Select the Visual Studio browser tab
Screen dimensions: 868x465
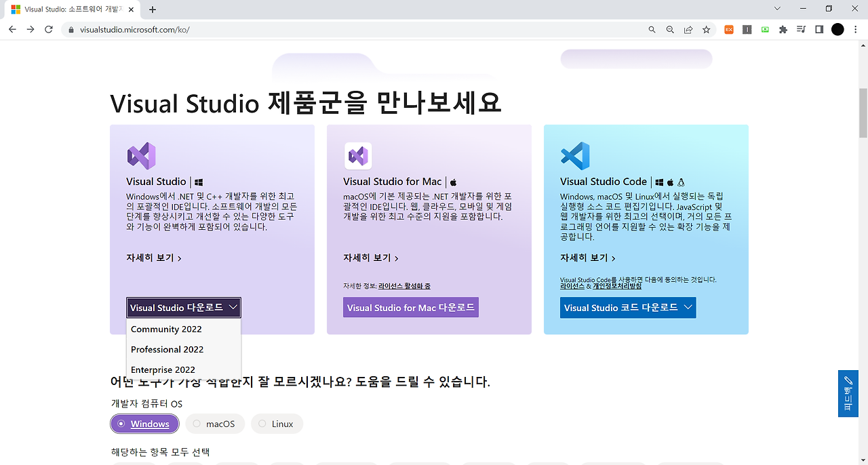[x=71, y=9]
